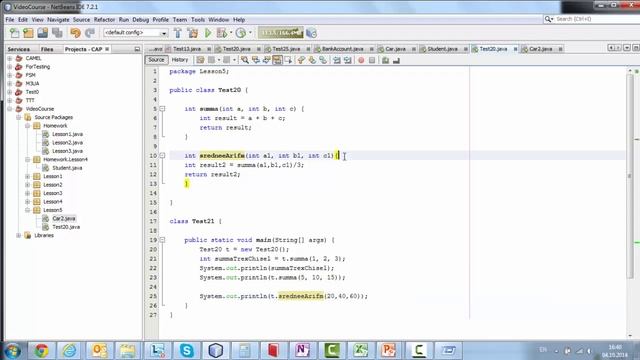The width and height of the screenshot is (640, 360).
Task: Click the memory usage bar
Action: pyautogui.click(x=281, y=33)
